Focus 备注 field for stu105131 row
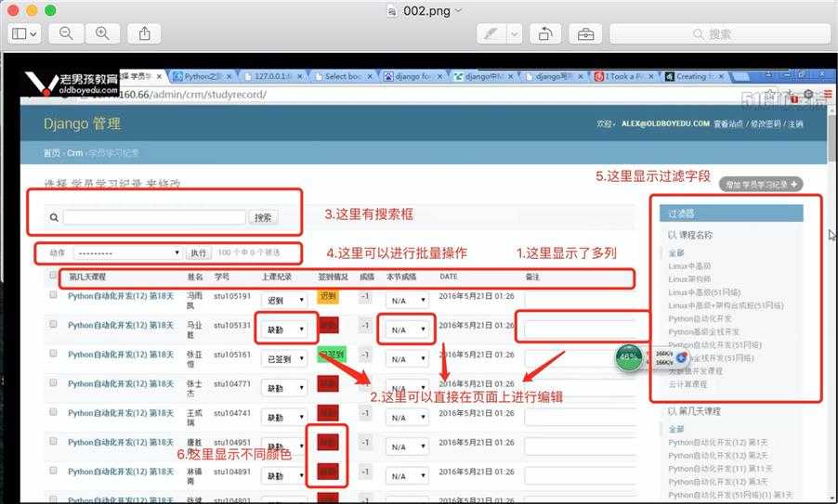This screenshot has width=838, height=504. pyautogui.click(x=580, y=330)
